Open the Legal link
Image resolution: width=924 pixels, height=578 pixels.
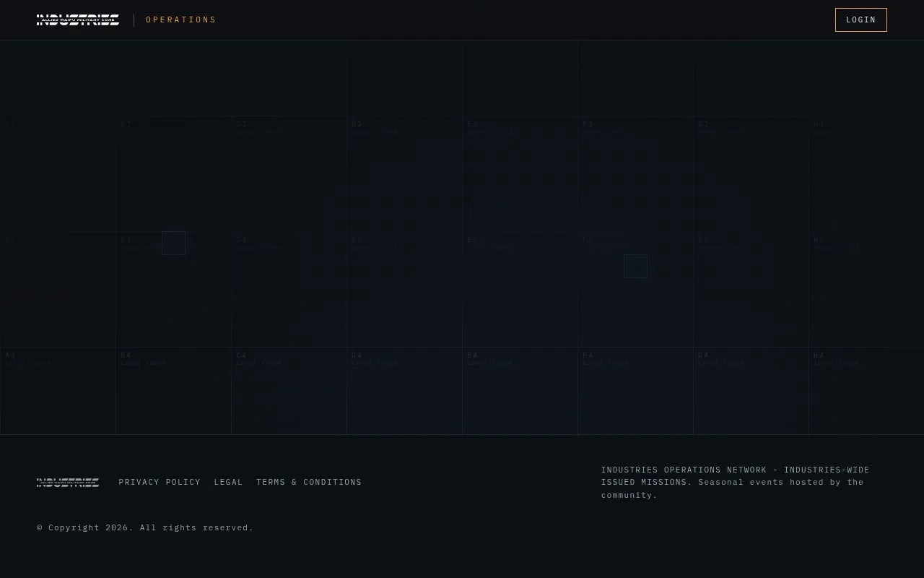(x=228, y=482)
